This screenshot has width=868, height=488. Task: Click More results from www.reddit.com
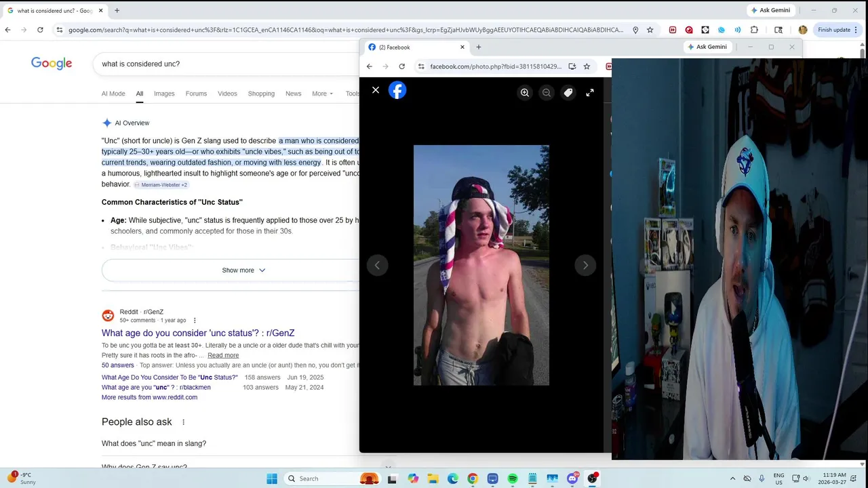(149, 397)
